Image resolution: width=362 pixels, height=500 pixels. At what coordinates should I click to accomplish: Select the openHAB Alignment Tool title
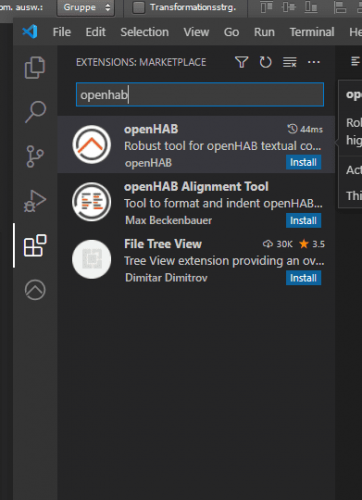click(196, 187)
